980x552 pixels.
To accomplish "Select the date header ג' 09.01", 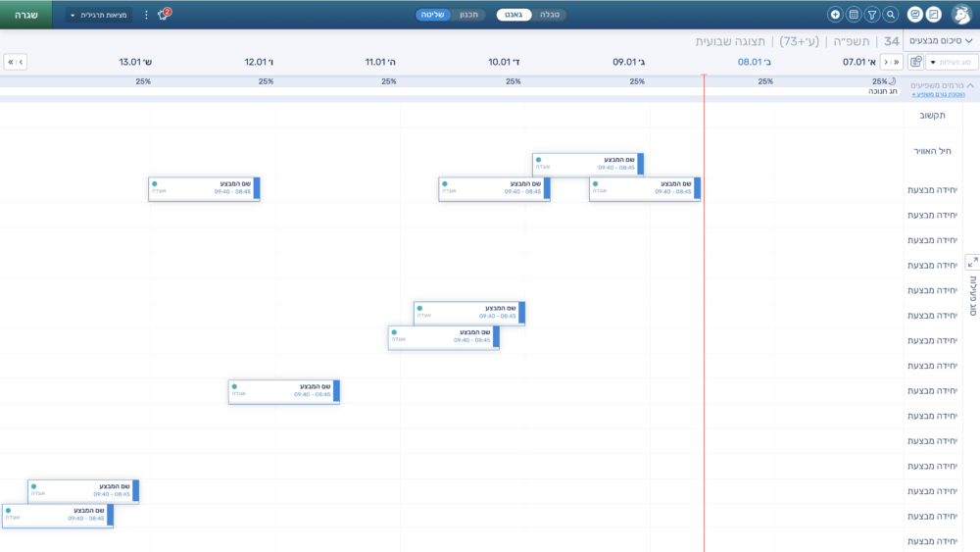I will pos(629,62).
